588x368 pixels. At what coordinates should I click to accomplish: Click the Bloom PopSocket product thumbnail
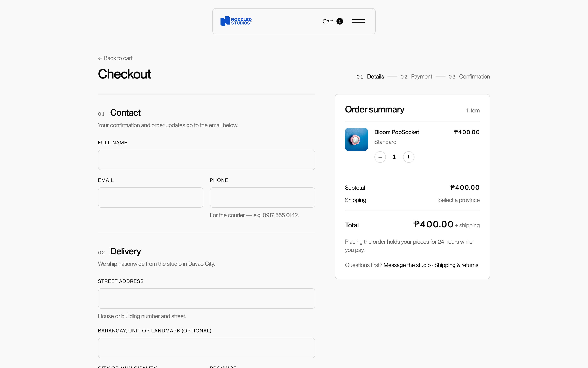point(356,139)
